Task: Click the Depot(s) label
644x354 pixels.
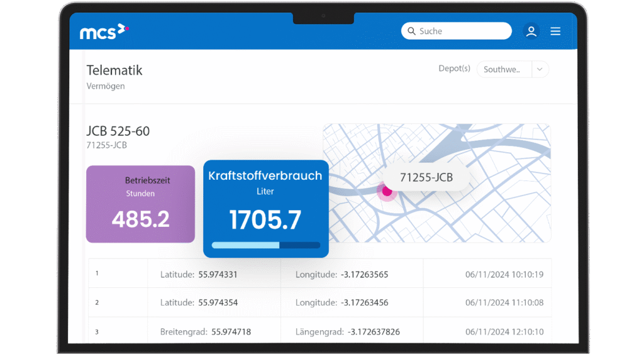Action: coord(454,69)
